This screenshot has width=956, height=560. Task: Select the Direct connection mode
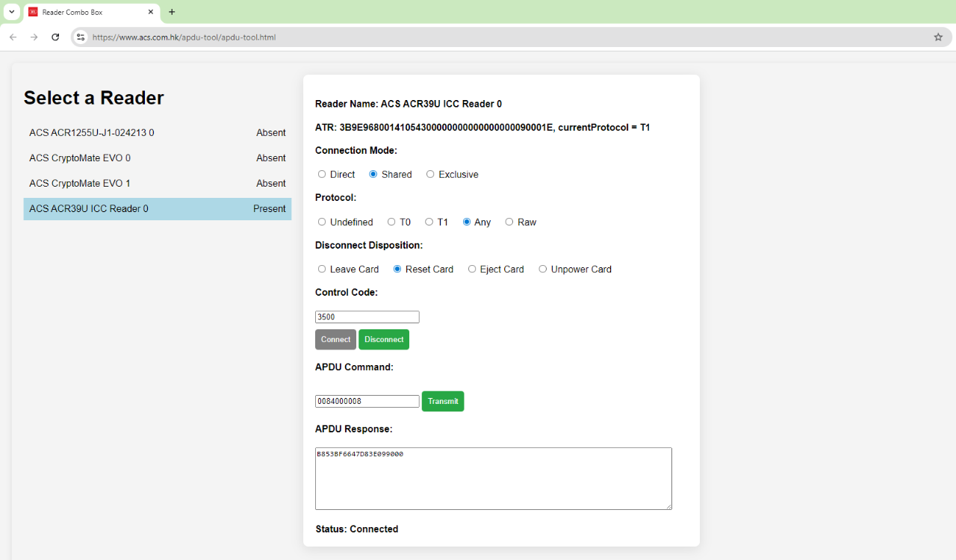pos(322,174)
